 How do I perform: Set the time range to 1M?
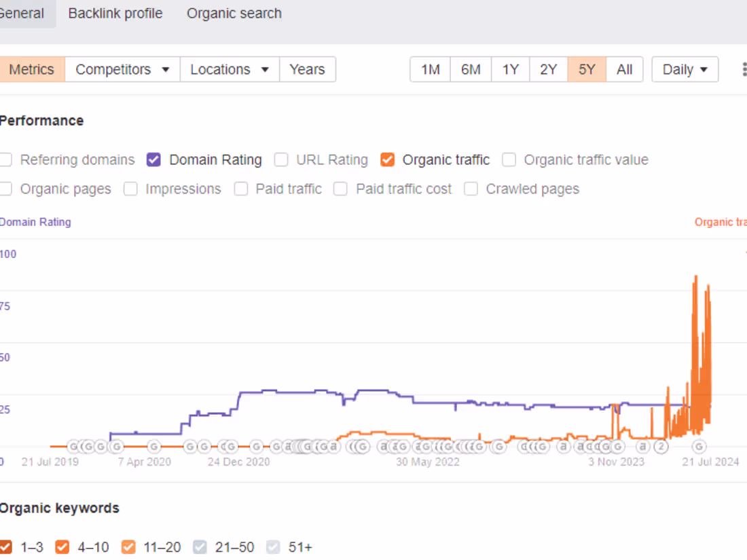coord(430,69)
